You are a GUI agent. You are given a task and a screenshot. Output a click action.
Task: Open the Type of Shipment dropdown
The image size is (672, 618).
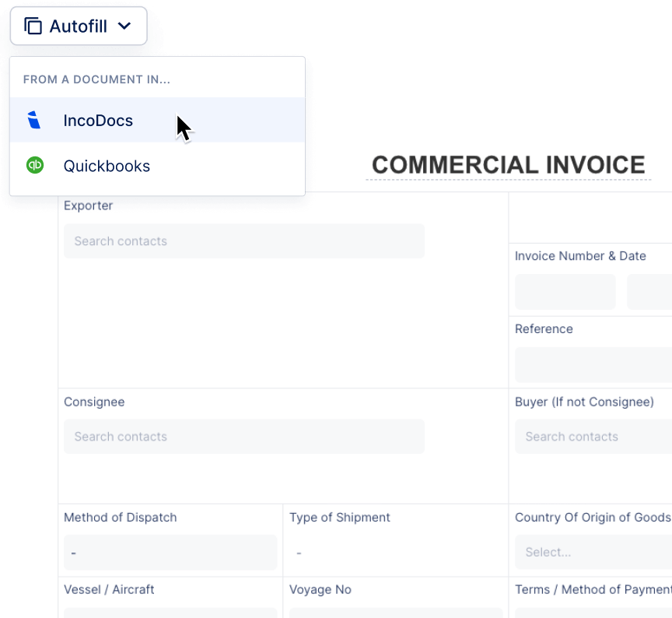pos(395,553)
